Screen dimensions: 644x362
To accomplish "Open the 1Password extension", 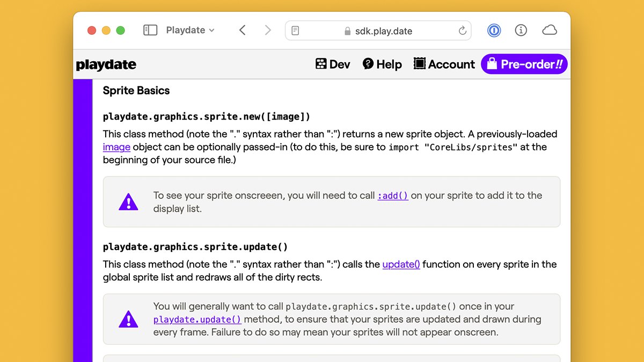I will pyautogui.click(x=494, y=31).
